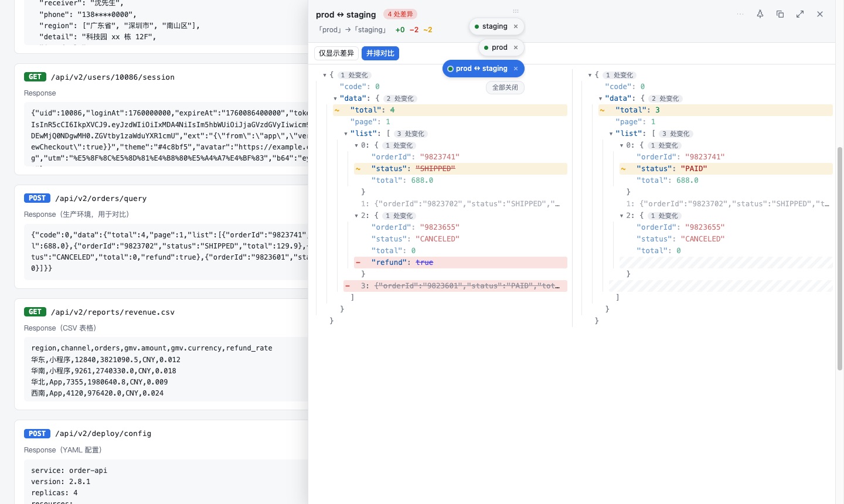The width and height of the screenshot is (844, 504).
Task: Close the prod ↔ staging floating chip
Action: (516, 69)
